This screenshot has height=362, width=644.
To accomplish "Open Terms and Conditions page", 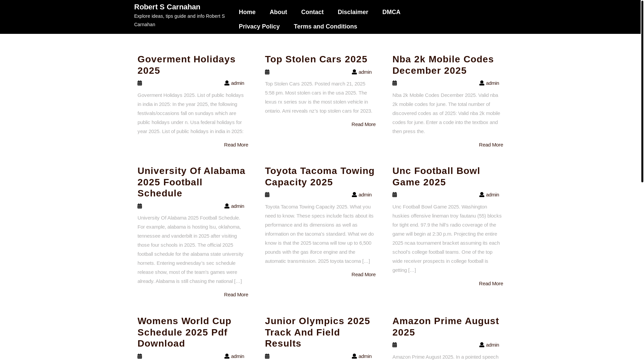I will (x=325, y=26).
